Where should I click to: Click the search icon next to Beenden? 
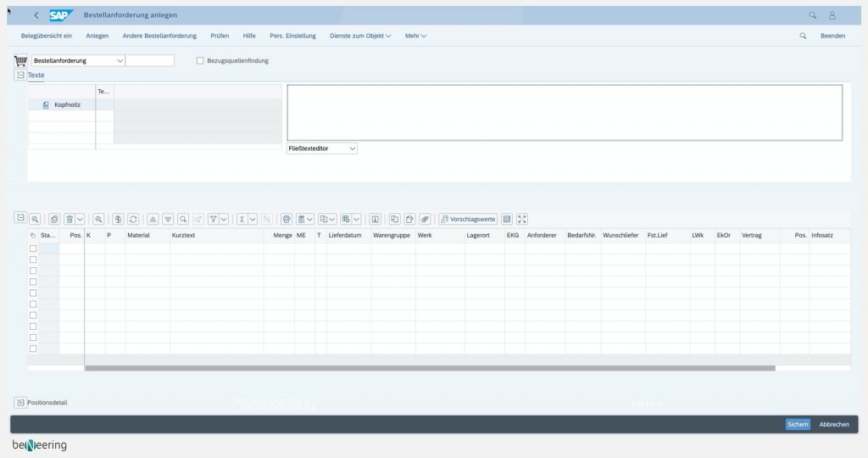pos(803,36)
